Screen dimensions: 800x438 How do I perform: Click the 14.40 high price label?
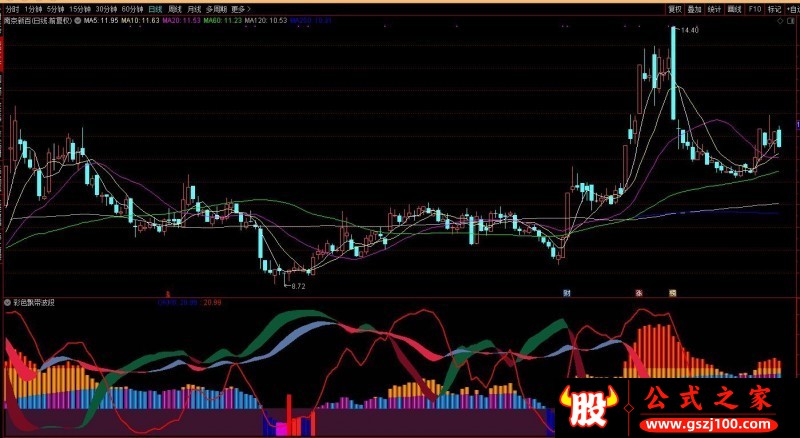tap(689, 30)
